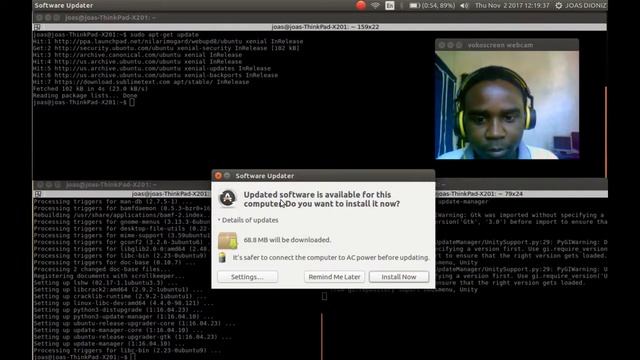The height and width of the screenshot is (360, 640).
Task: Click the bottom right terminal tab titled 79x24
Action: (x=480, y=194)
